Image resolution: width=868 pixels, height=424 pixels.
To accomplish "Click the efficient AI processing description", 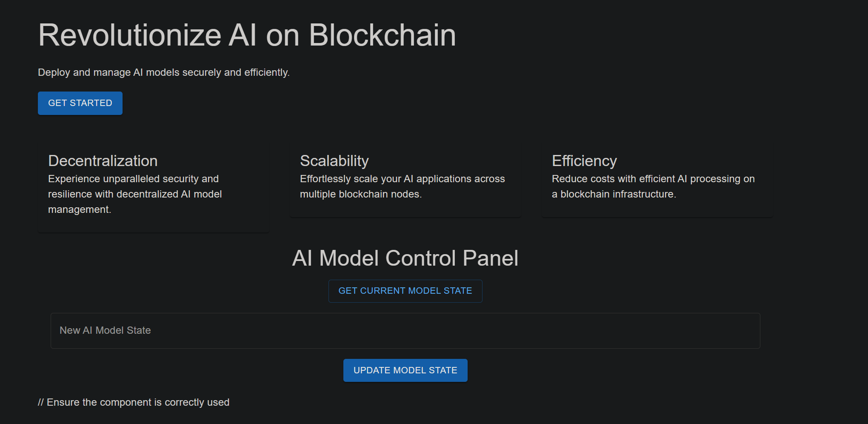I will 653,186.
